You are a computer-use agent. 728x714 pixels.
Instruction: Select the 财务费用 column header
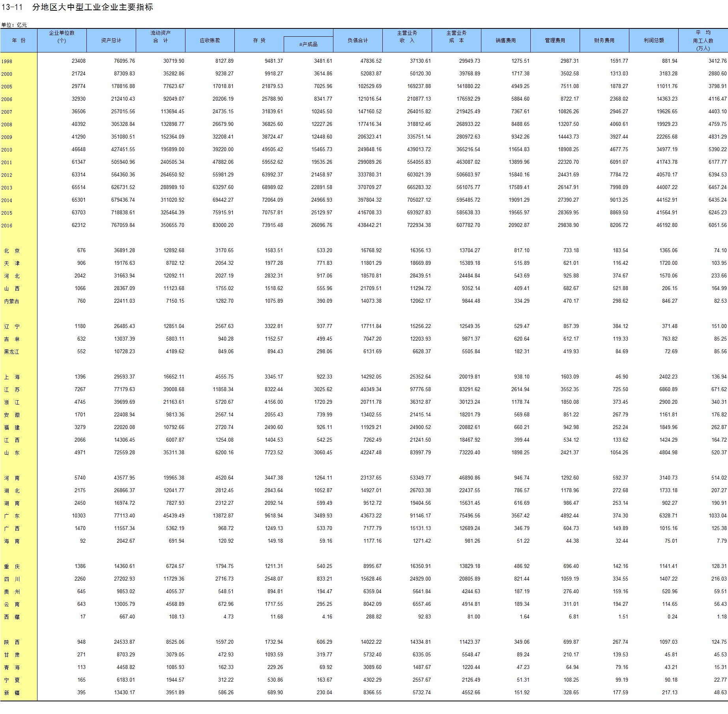tap(604, 40)
